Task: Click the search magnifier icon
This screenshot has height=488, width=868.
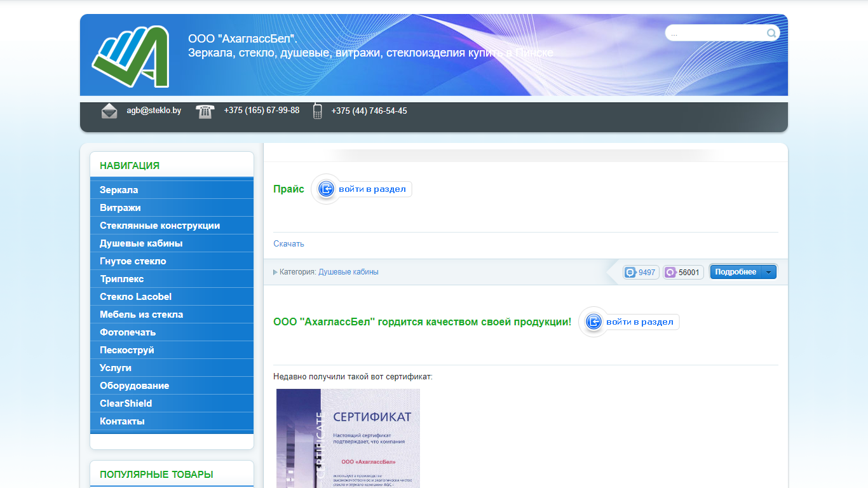Action: pyautogui.click(x=771, y=33)
